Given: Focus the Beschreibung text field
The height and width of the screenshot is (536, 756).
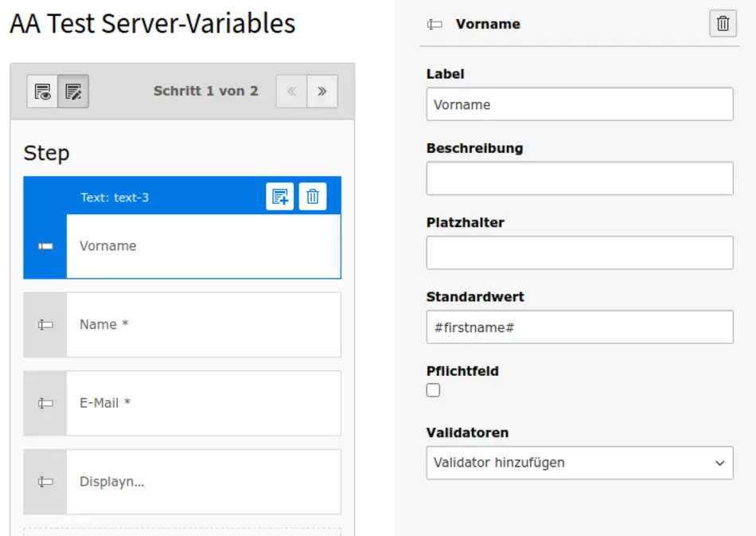Looking at the screenshot, I should [x=579, y=178].
